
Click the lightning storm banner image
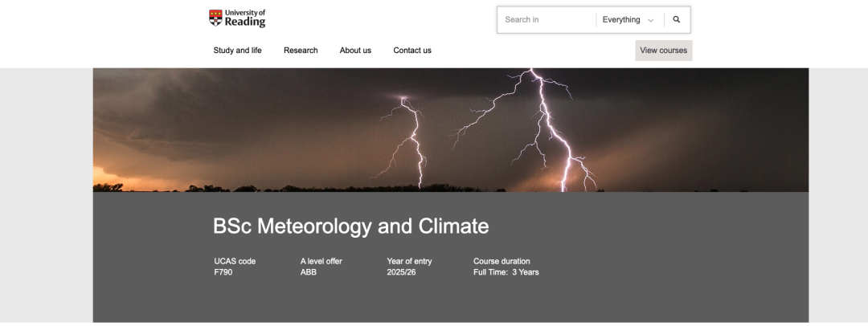(450, 128)
